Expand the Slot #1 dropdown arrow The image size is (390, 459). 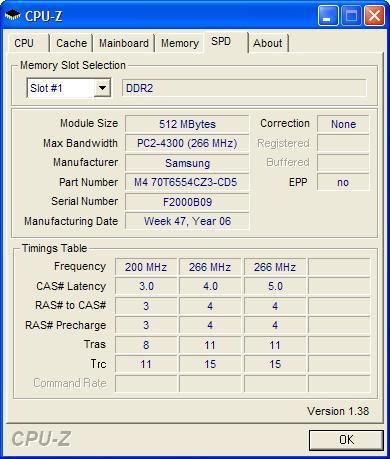pyautogui.click(x=102, y=88)
